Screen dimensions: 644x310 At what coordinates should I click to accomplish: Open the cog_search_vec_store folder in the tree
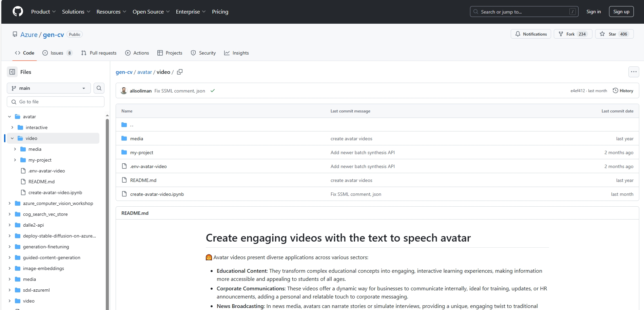pos(45,214)
